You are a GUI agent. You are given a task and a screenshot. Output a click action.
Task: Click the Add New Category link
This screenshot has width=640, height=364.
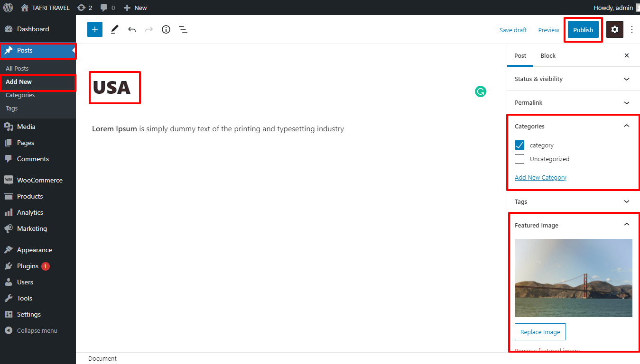coord(540,177)
